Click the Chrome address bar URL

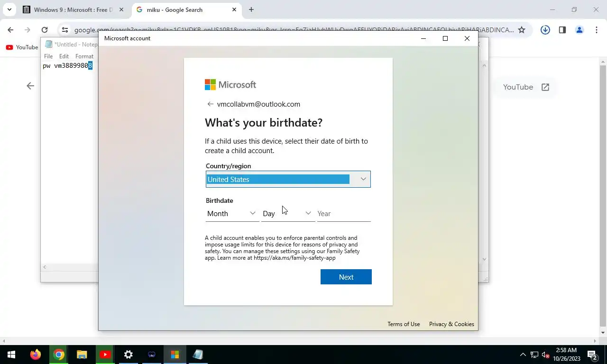click(x=294, y=30)
